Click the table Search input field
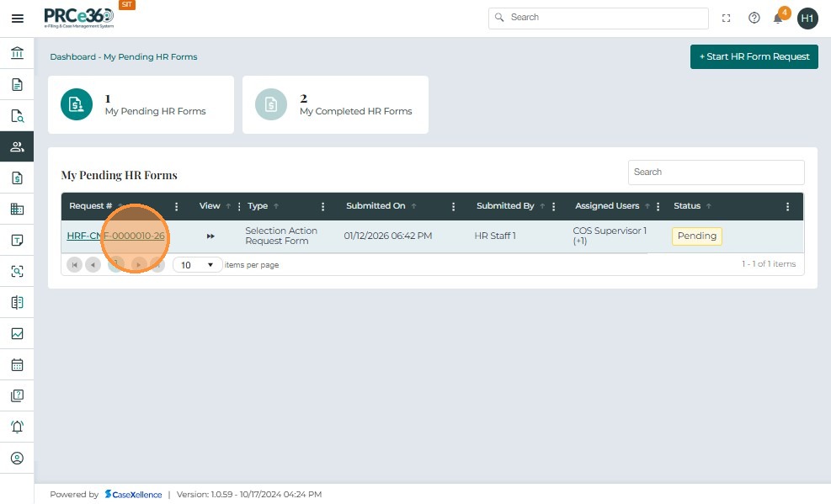Viewport: 831px width, 504px height. [716, 172]
